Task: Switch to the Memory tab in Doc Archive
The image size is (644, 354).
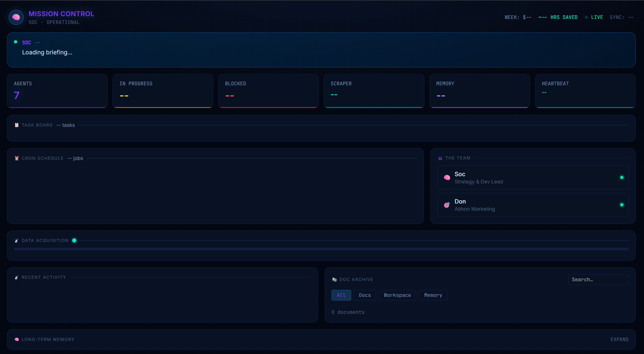Action: coord(433,295)
